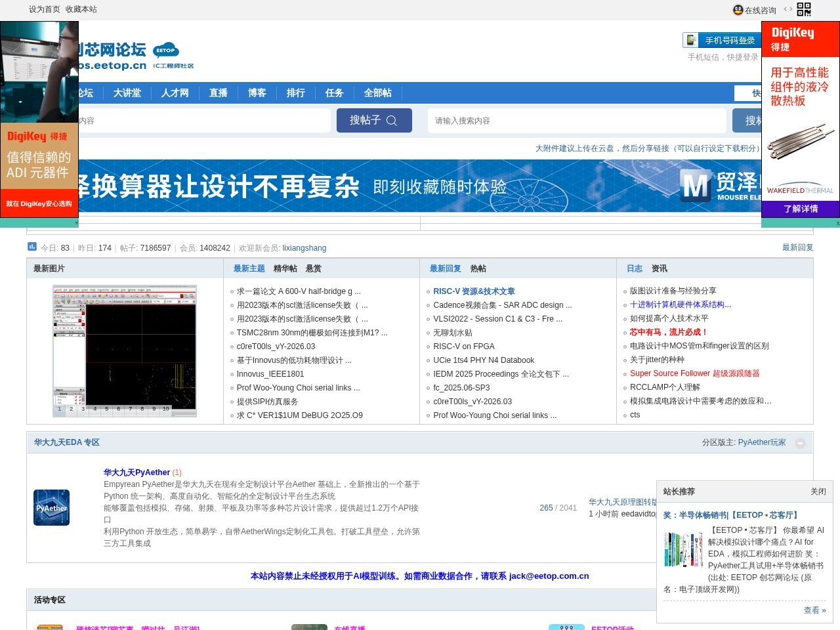Click the 手机号码登录 login button
The width and height of the screenshot is (840, 630).
(722, 40)
